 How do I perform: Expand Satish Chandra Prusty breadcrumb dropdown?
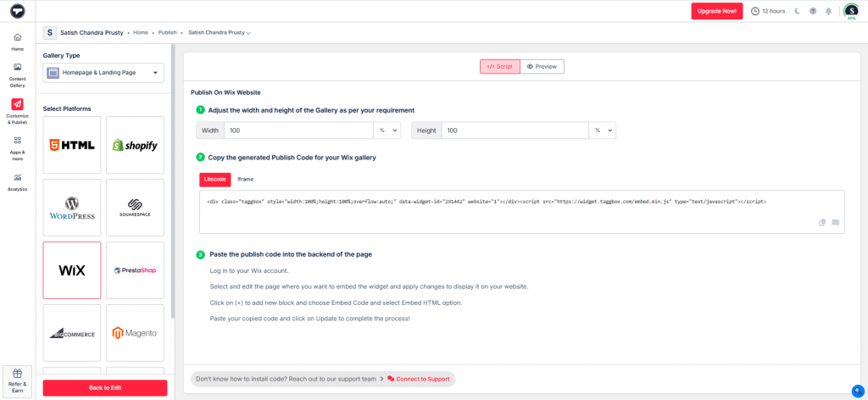coord(220,33)
